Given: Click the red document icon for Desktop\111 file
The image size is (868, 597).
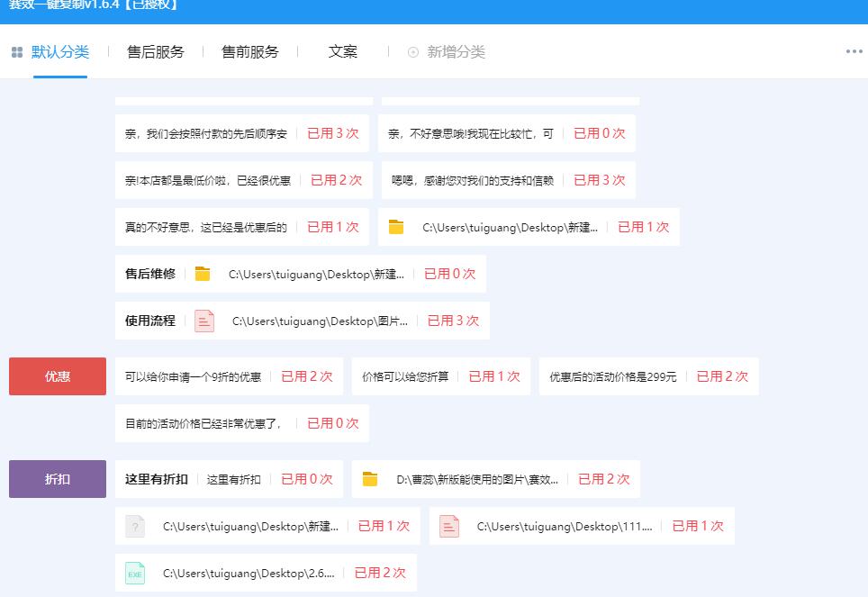Looking at the screenshot, I should pos(448,526).
